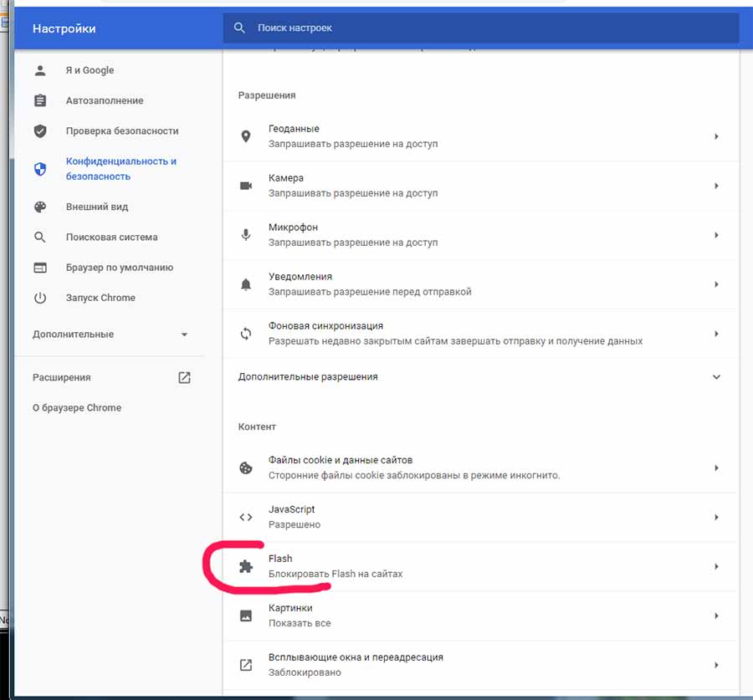Click the 'Заблокировано' status under pop-ups
753x700 pixels.
click(305, 672)
